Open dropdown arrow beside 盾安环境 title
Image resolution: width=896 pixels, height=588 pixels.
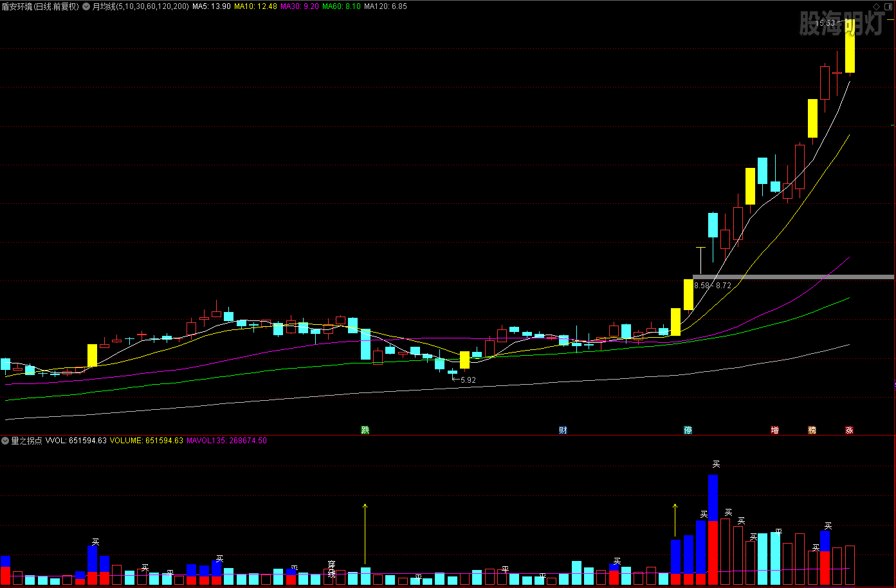[x=86, y=6]
